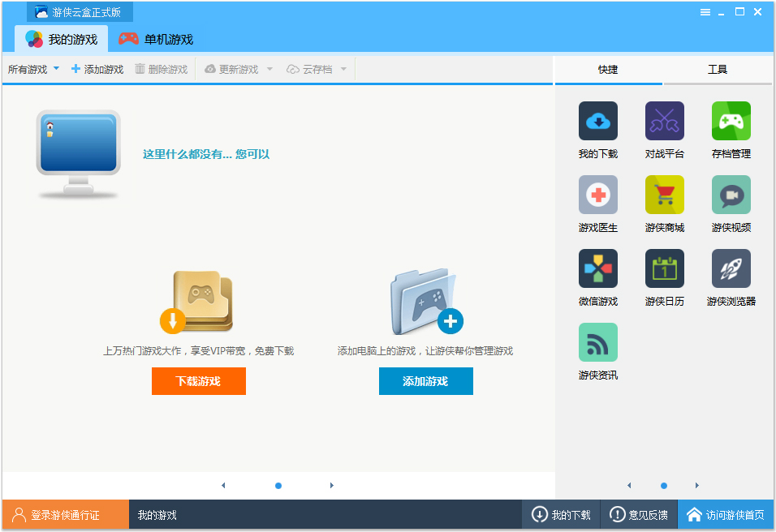This screenshot has height=532, width=776.
Task: Click 更新游戏 cloud item in toolbar
Action: pos(231,69)
